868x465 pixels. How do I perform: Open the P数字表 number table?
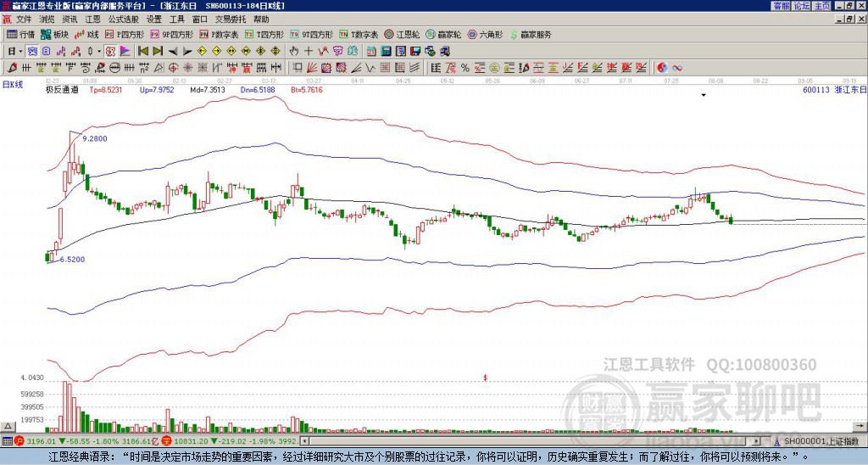point(220,34)
